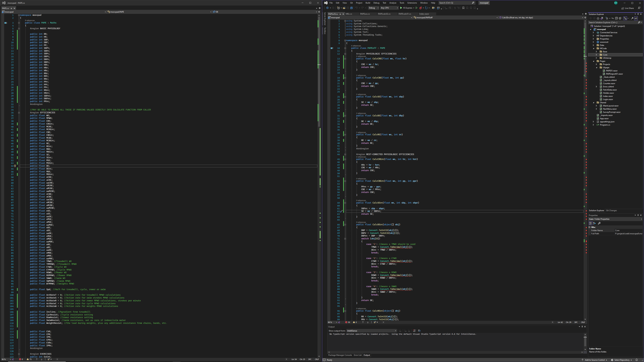The width and height of the screenshot is (644, 362).
Task: Toggle auto-hide pin of Output panel
Action: pos(582,327)
